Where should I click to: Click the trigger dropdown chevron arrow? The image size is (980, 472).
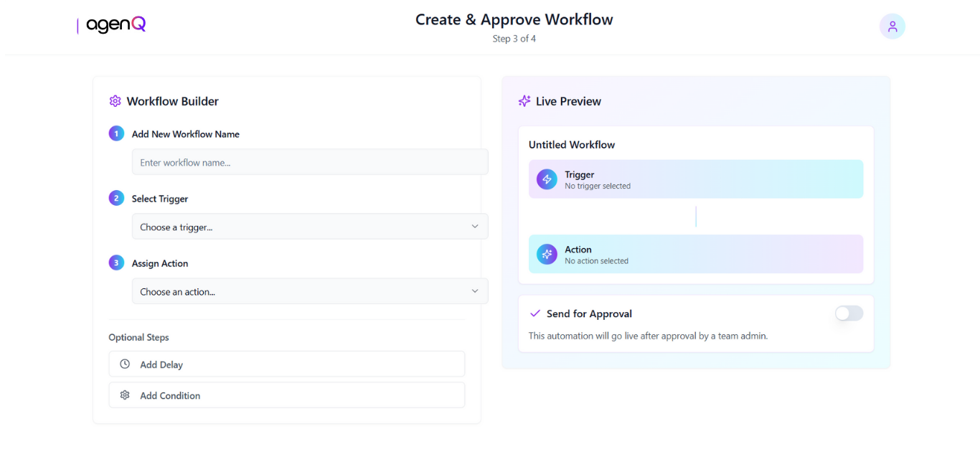[474, 226]
